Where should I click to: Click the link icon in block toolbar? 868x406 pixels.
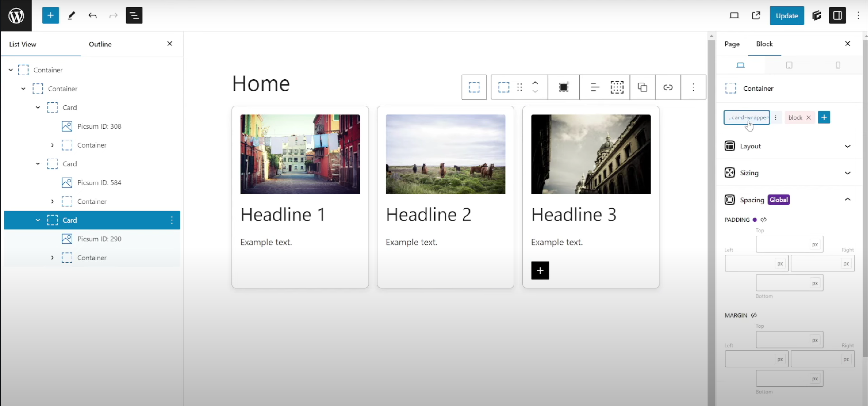668,87
